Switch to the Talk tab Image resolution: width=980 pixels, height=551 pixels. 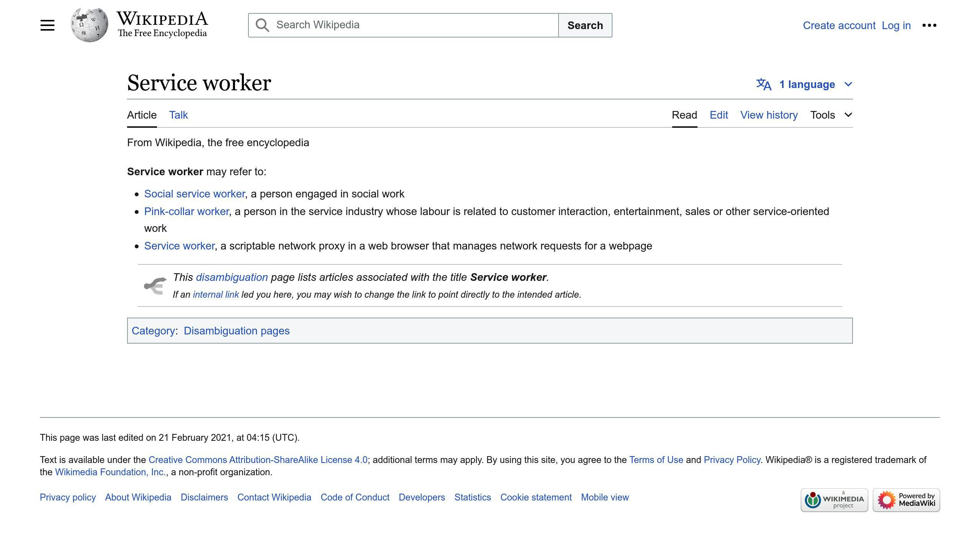click(178, 115)
